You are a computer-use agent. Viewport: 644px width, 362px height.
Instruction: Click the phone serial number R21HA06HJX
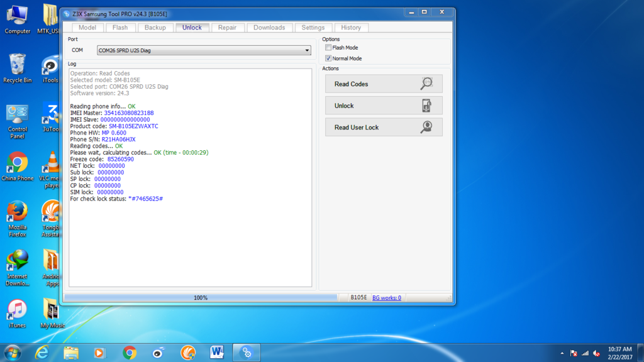pyautogui.click(x=118, y=139)
